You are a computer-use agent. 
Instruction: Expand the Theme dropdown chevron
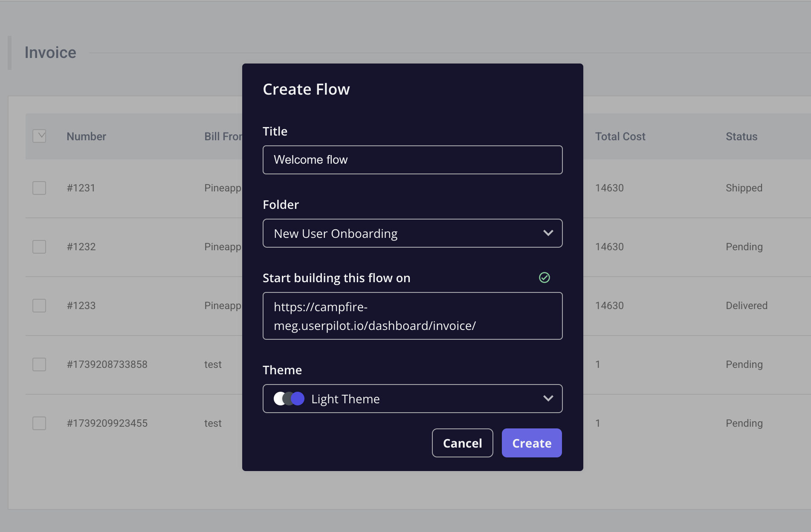point(548,398)
